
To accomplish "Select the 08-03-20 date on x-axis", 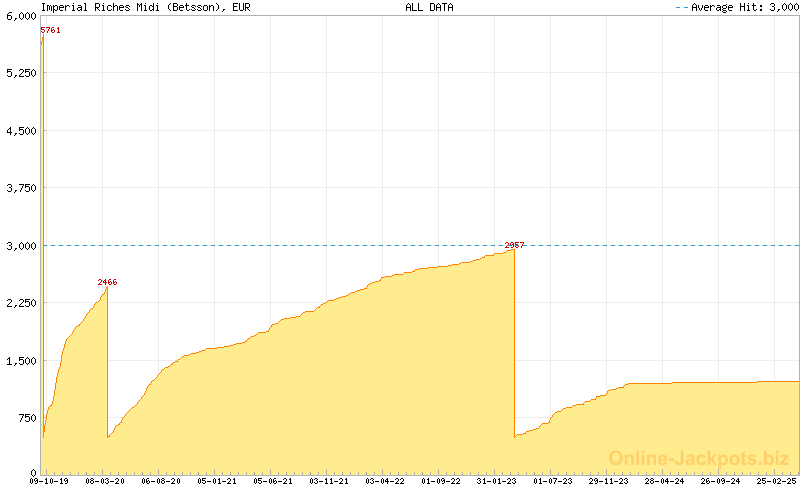I will tap(107, 481).
